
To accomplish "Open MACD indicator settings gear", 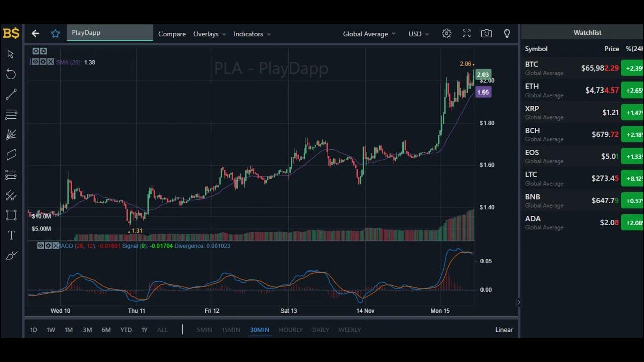I will 48,246.
